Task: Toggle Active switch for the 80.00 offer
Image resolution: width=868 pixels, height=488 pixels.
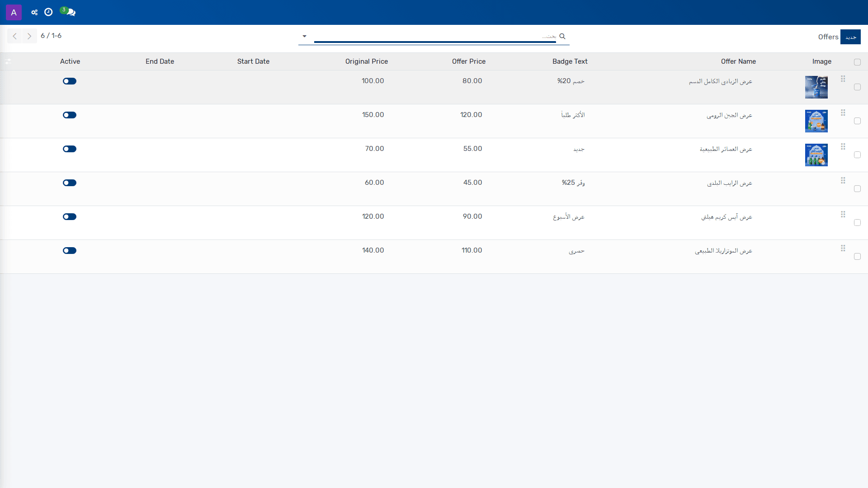Action: pos(70,81)
